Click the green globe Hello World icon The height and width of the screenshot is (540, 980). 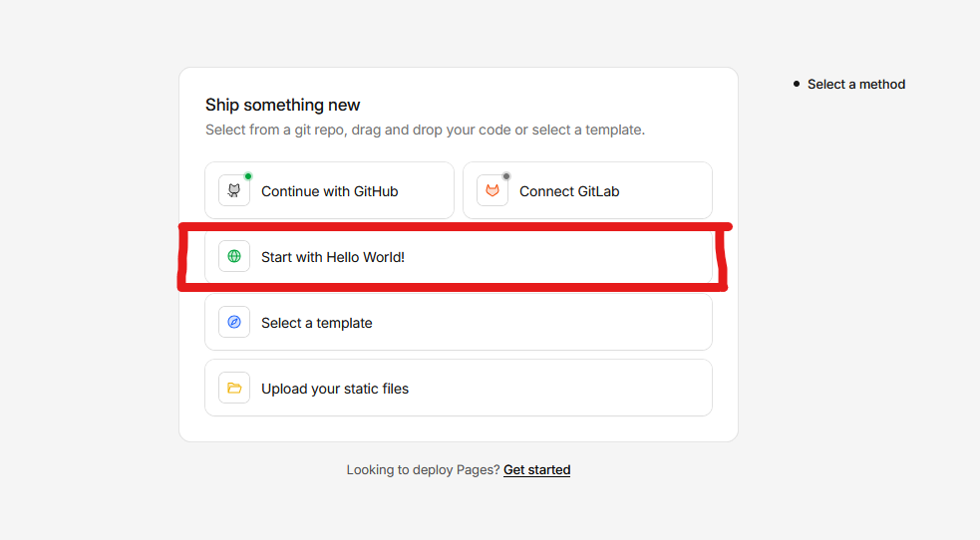(234, 256)
